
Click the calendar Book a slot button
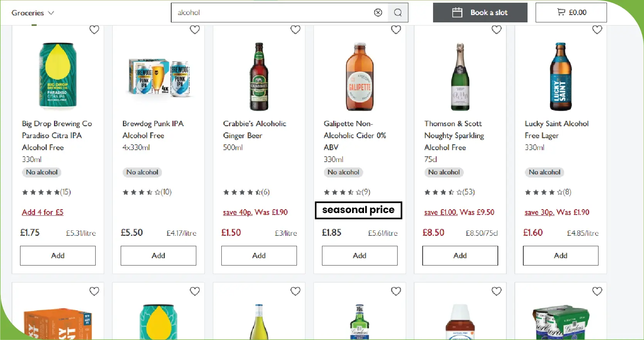(x=480, y=13)
